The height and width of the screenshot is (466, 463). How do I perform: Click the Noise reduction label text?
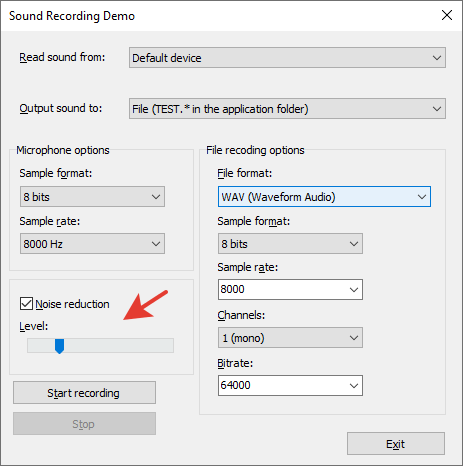[x=72, y=304]
